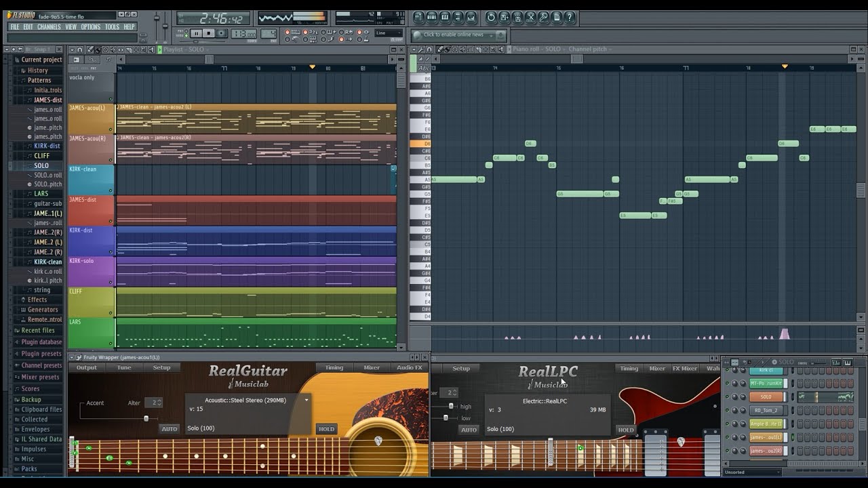This screenshot has height=488, width=868.
Task: Expand the Effects folder in browser
Action: tap(37, 300)
